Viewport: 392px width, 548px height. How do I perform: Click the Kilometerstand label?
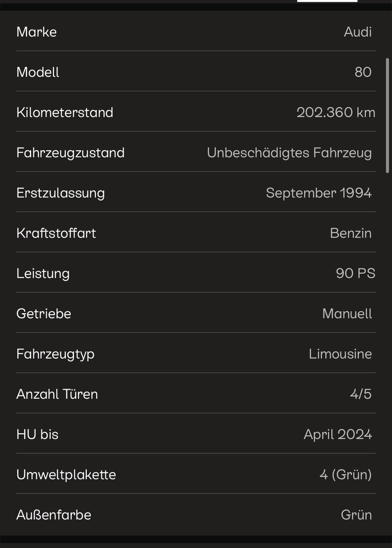(x=65, y=112)
